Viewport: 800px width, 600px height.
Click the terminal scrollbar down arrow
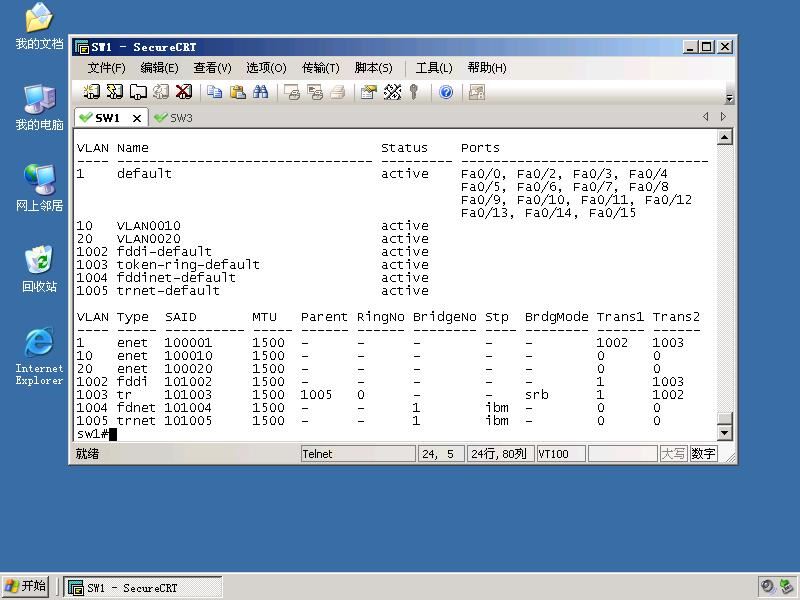(724, 433)
